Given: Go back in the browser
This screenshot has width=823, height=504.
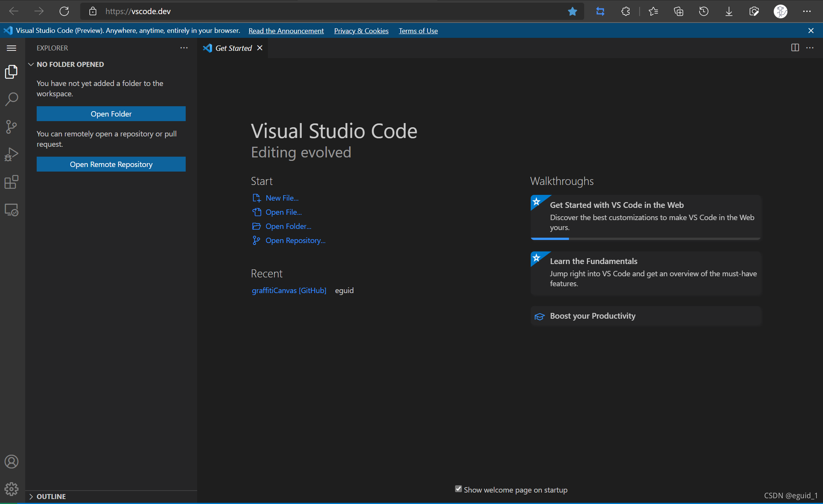Looking at the screenshot, I should [14, 11].
